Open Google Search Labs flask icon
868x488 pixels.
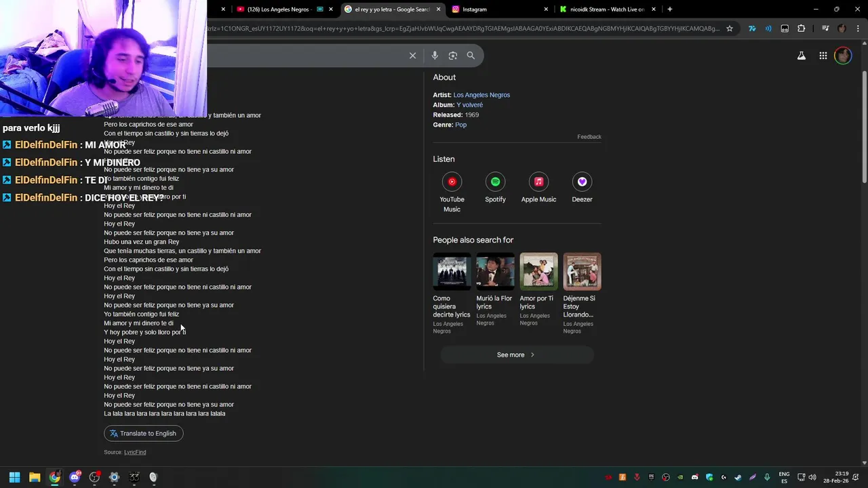(x=802, y=56)
